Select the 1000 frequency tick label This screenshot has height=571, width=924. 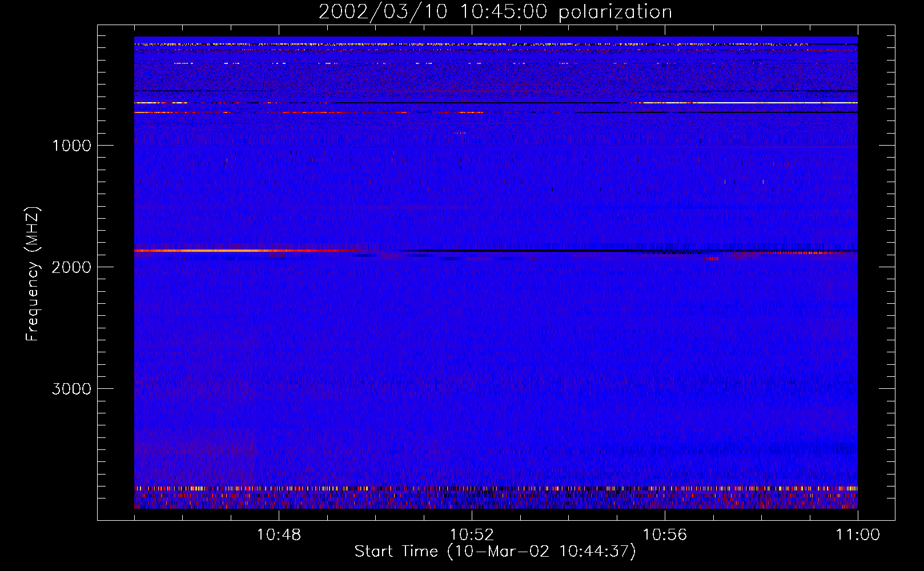[71, 146]
